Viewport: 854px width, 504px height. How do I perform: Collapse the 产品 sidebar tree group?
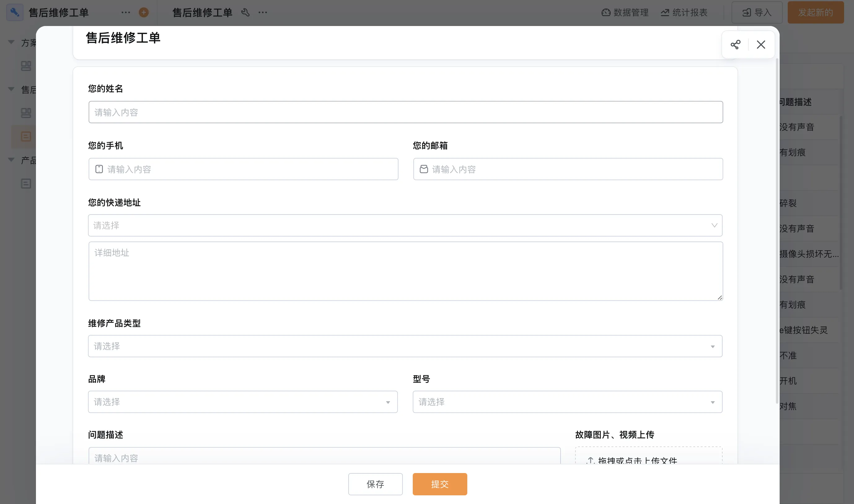pos(11,160)
